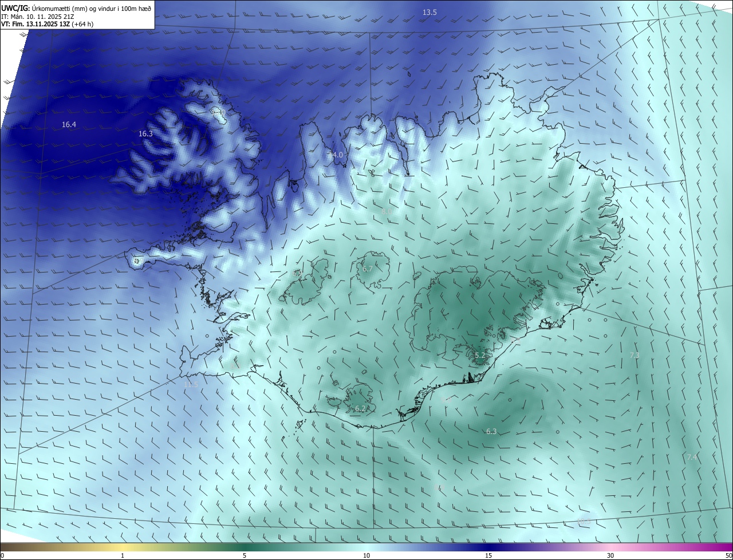This screenshot has height=560, width=733.
Task: Click the color scale tick label 30
Action: [610, 555]
